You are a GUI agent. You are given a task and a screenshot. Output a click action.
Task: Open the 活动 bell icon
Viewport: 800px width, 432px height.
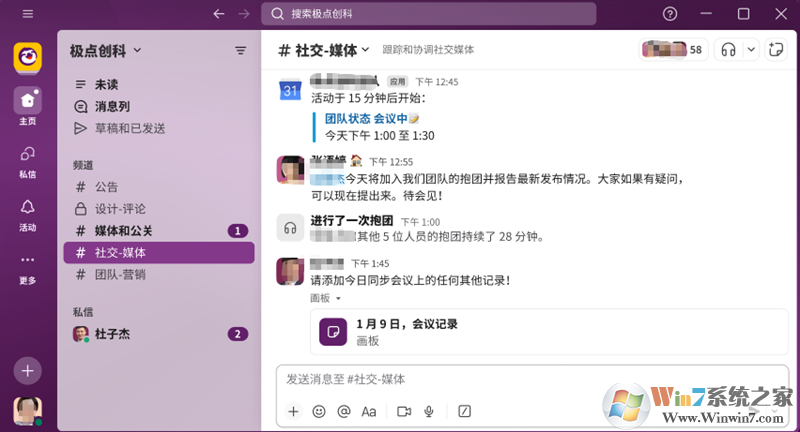pos(28,207)
